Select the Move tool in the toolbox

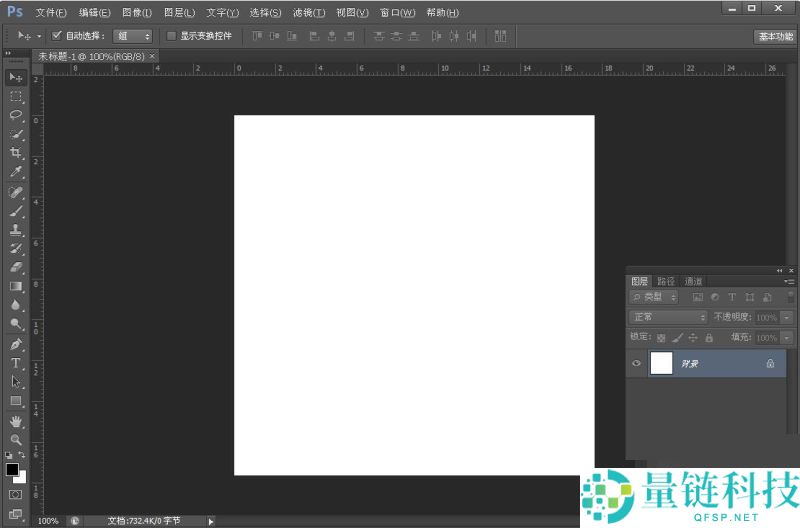[16, 77]
